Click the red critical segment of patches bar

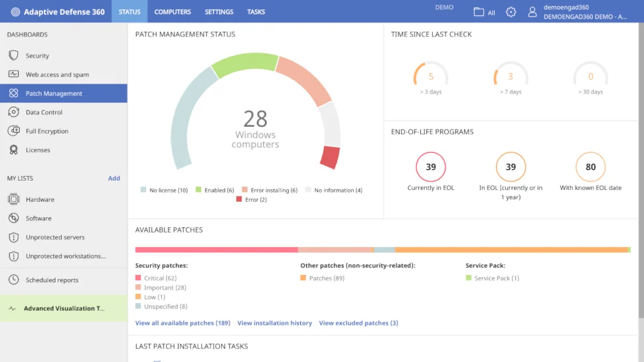pyautogui.click(x=216, y=250)
